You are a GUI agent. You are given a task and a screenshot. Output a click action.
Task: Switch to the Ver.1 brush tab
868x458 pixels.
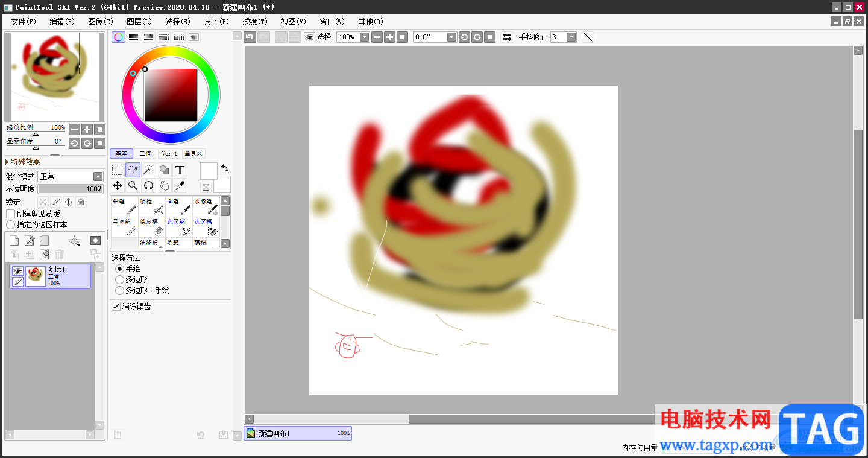[x=169, y=154]
